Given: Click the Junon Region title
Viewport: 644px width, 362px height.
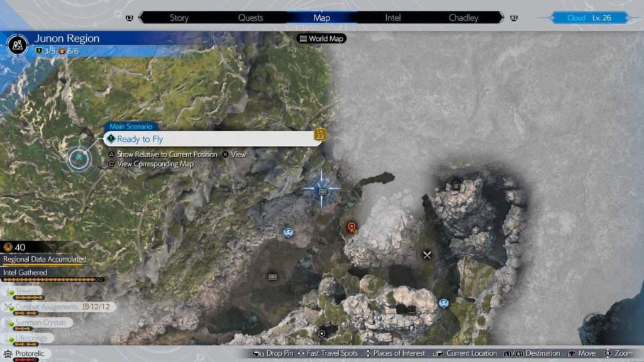Looking at the screenshot, I should point(67,38).
